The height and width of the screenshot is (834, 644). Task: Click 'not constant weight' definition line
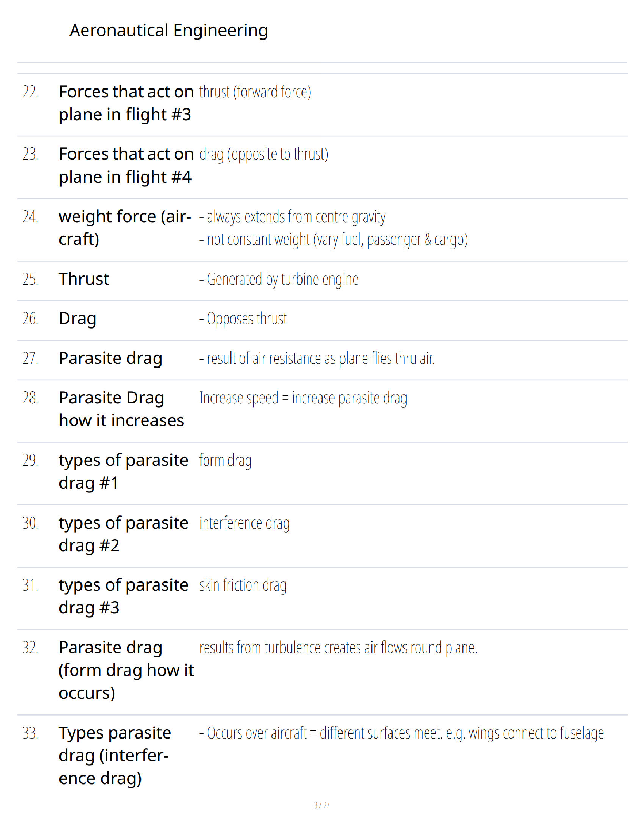(x=333, y=240)
